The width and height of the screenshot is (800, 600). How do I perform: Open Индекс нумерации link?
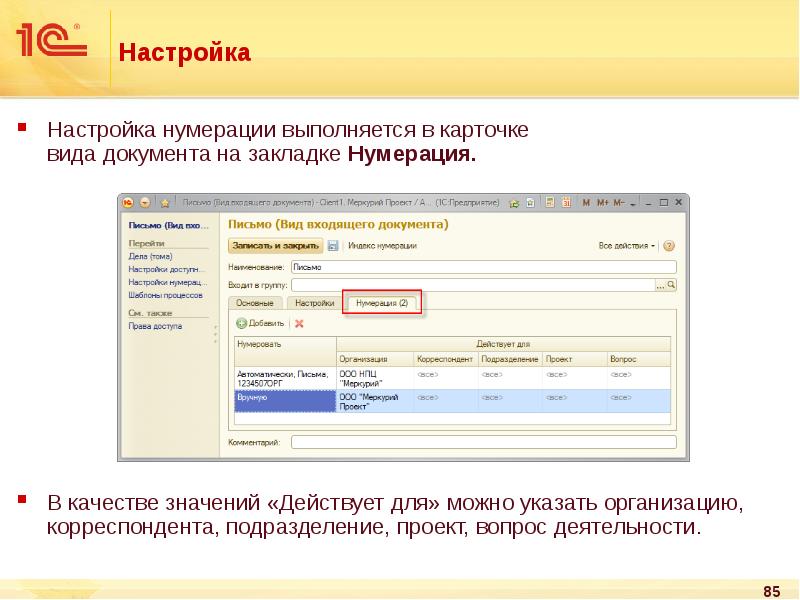(382, 245)
